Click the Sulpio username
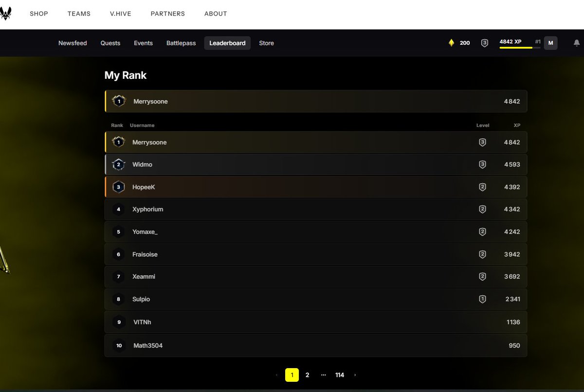This screenshot has height=392, width=584. point(141,299)
